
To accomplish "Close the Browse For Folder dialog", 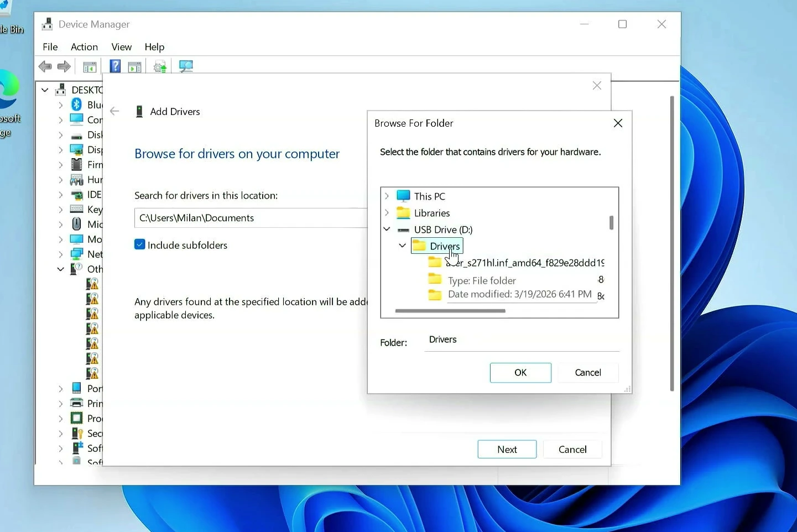I will [x=618, y=123].
